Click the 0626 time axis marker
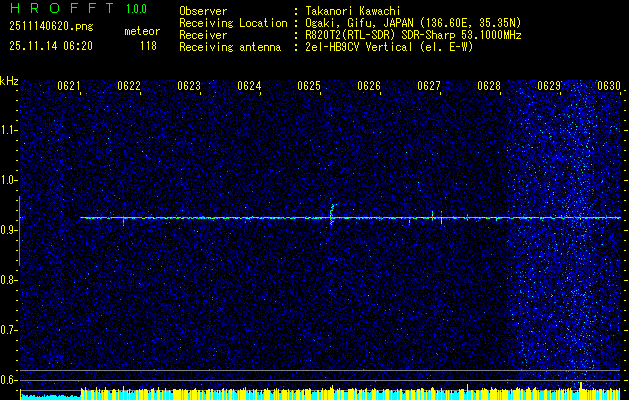The image size is (629, 400). click(x=369, y=86)
